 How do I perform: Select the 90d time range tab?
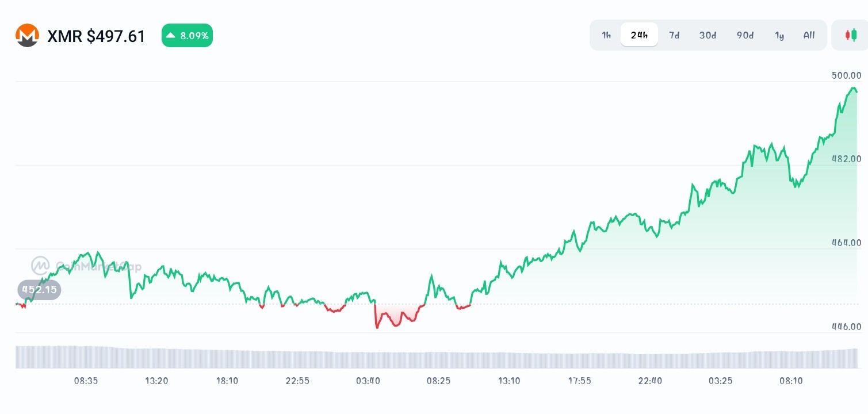[x=745, y=35]
